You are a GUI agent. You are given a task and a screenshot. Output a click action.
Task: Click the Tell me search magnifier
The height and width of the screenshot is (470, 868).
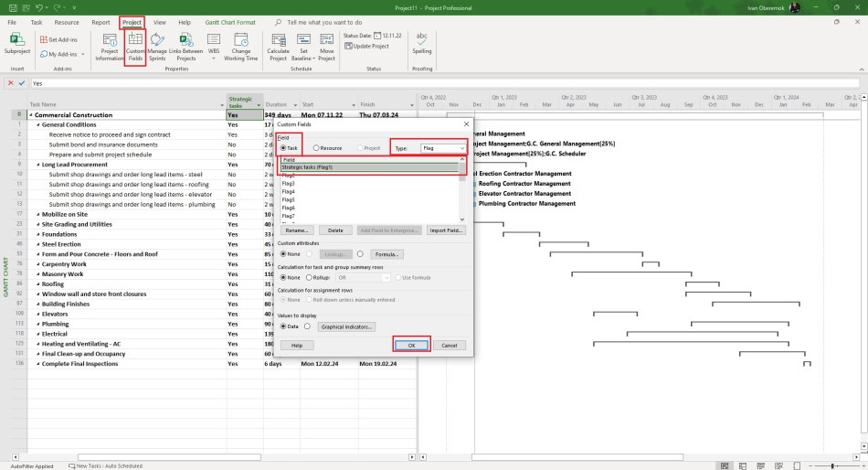(x=278, y=23)
